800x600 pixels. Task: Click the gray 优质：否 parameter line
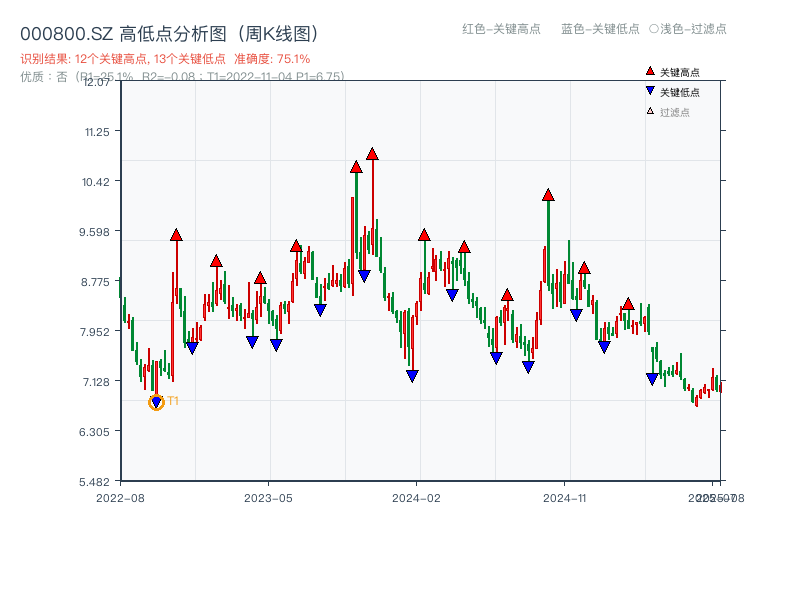[183, 77]
